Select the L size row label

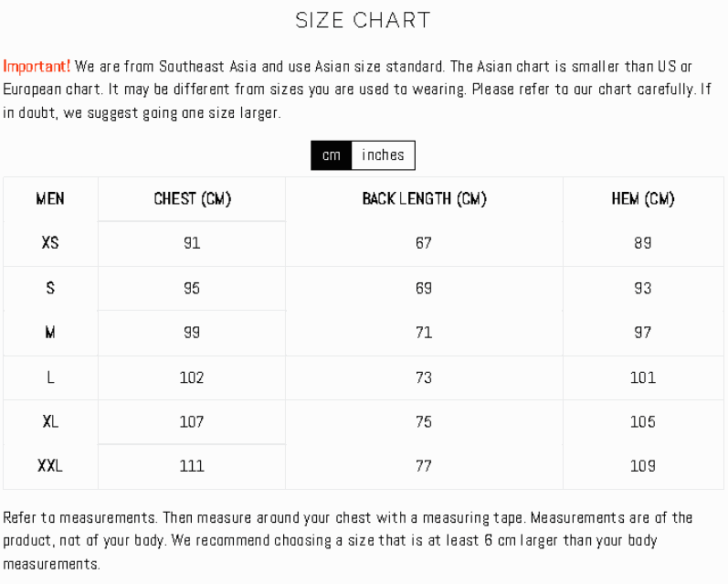pos(50,377)
